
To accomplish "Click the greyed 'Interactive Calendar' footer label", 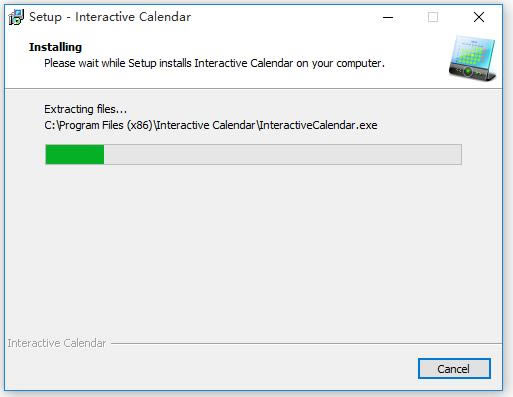I will click(x=57, y=343).
